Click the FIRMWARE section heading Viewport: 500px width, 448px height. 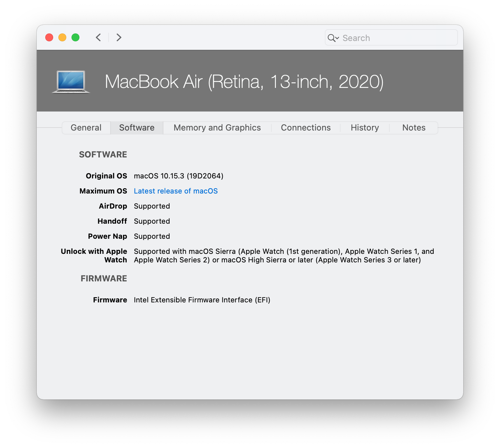[x=104, y=278]
